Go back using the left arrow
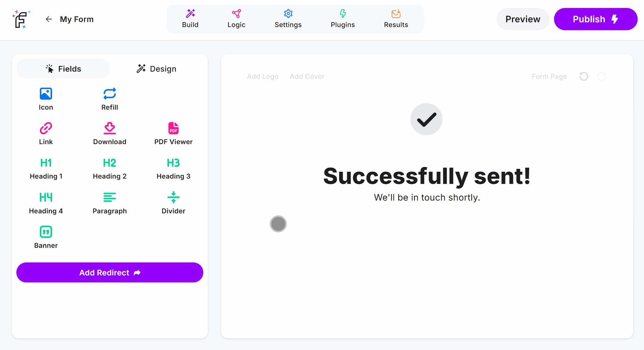644x350 pixels. (49, 19)
